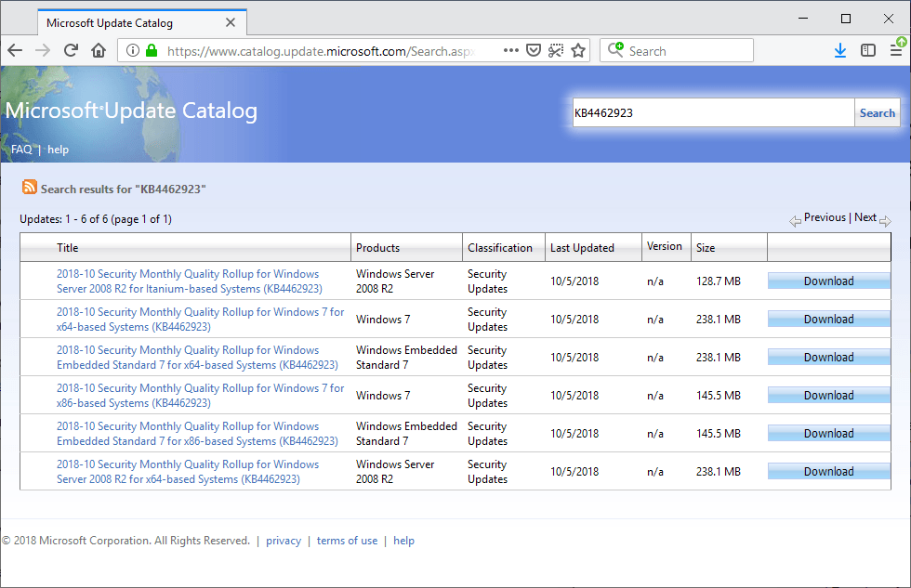Viewport: 911px width, 588px height.
Task: Bookmark this page with the star
Action: pos(578,50)
